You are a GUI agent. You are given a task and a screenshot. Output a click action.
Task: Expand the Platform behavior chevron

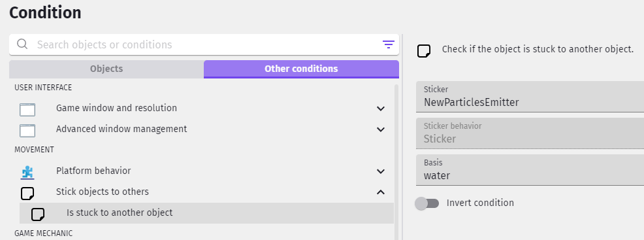(x=381, y=171)
